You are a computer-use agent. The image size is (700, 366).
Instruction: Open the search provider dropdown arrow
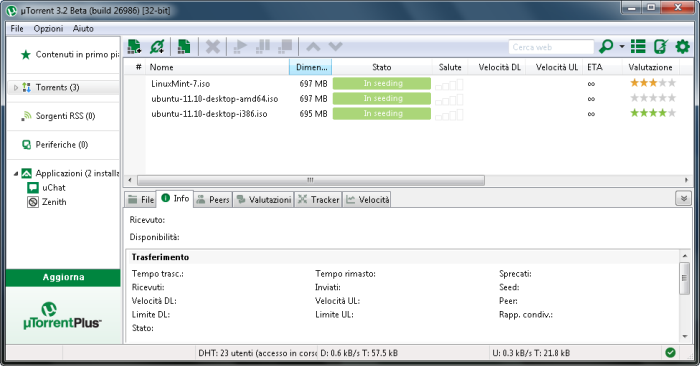(x=621, y=46)
